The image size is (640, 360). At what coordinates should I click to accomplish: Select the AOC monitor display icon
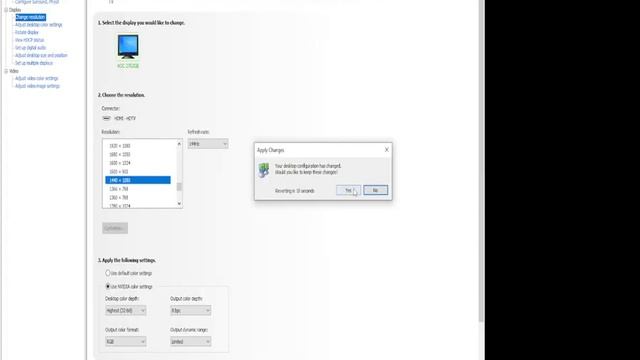[128, 47]
